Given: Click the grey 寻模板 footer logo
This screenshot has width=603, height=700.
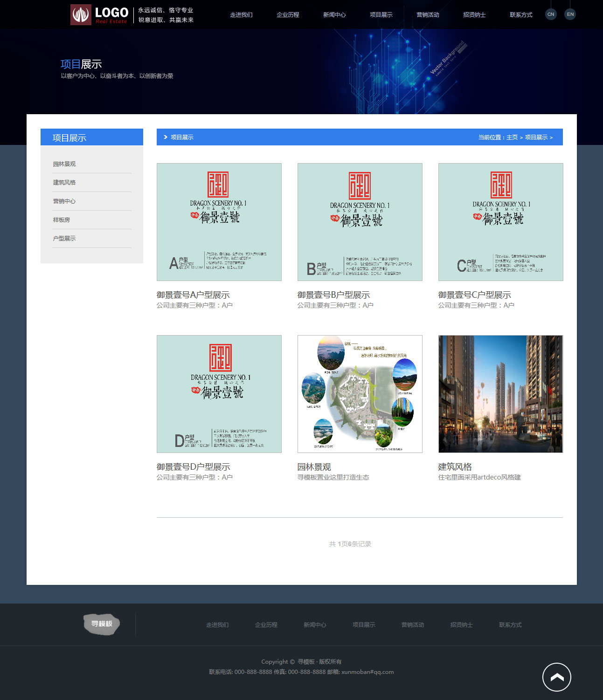Looking at the screenshot, I should (102, 624).
